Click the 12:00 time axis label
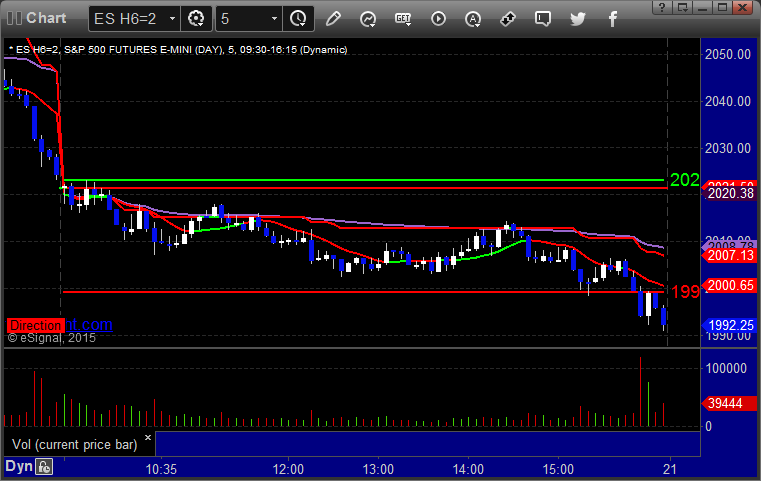 [288, 469]
